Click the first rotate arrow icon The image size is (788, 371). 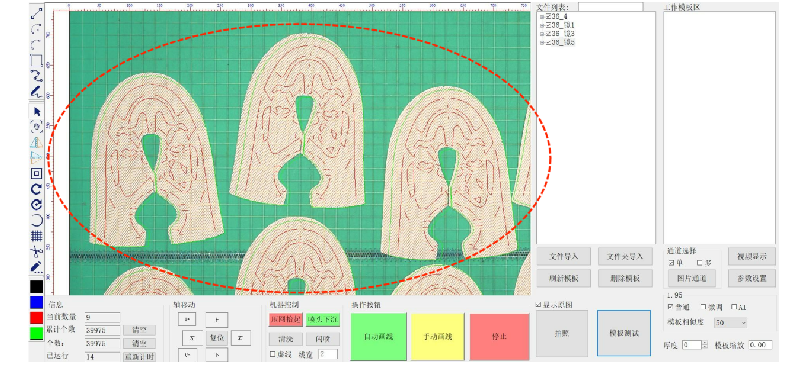[x=36, y=189]
